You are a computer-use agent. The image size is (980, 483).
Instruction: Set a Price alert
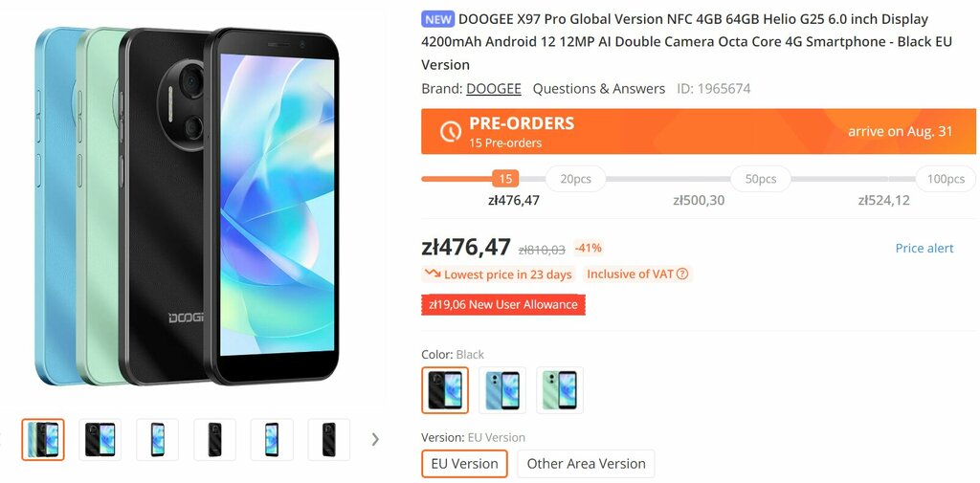click(x=924, y=248)
